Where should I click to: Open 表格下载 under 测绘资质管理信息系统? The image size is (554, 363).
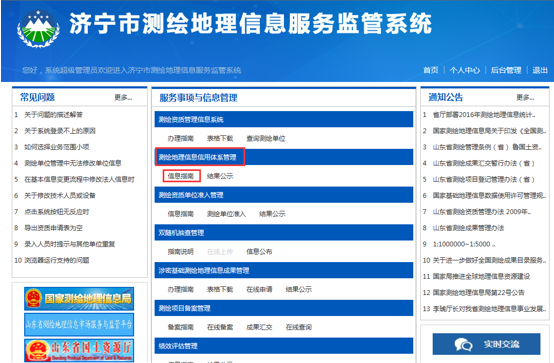point(220,138)
